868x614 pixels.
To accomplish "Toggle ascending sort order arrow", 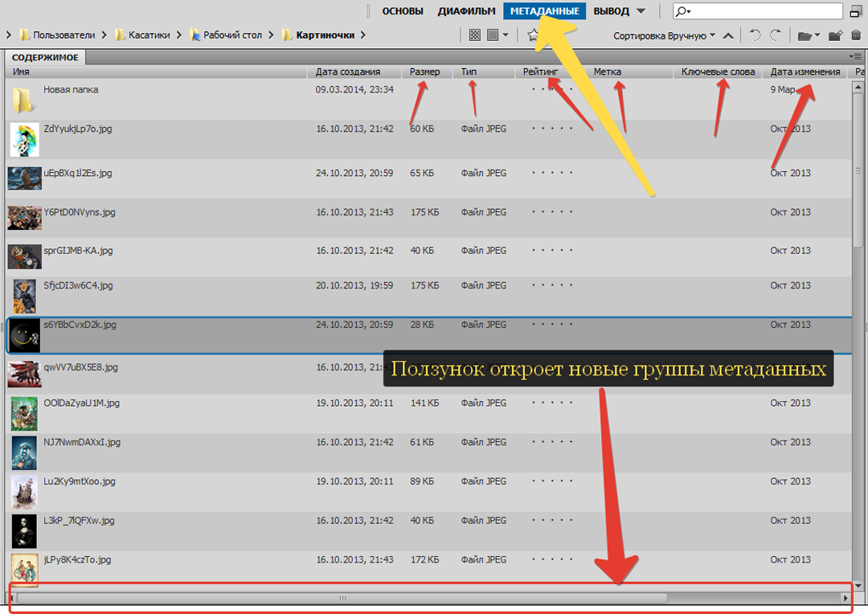I will coord(728,35).
